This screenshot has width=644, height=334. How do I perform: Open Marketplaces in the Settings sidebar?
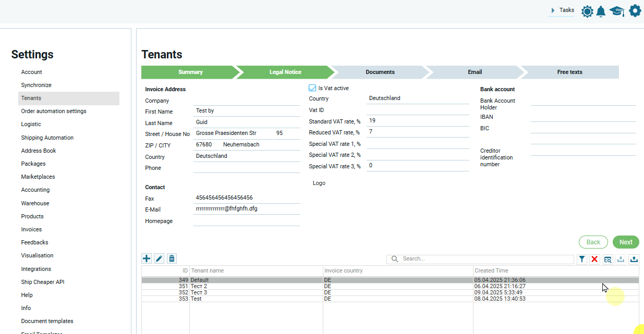tap(38, 177)
